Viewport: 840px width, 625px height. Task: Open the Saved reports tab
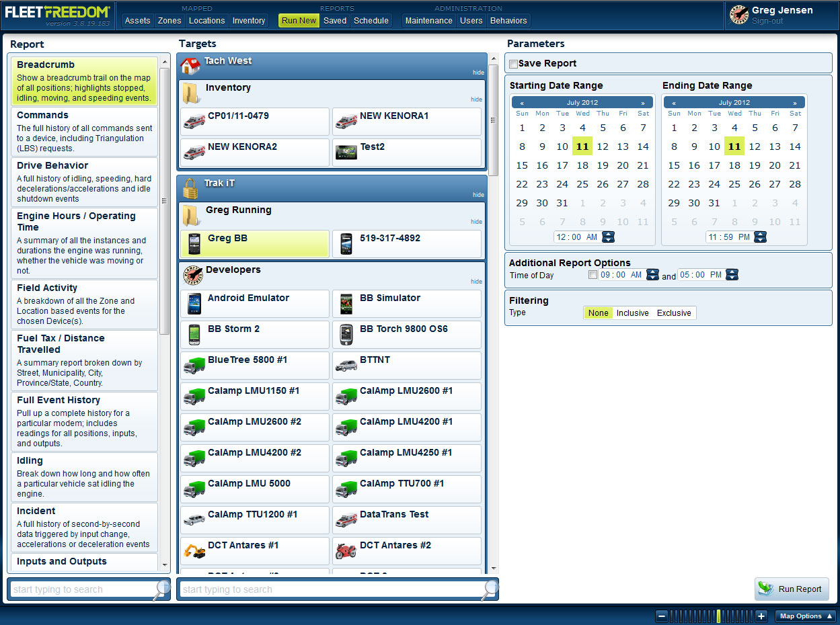click(x=335, y=21)
